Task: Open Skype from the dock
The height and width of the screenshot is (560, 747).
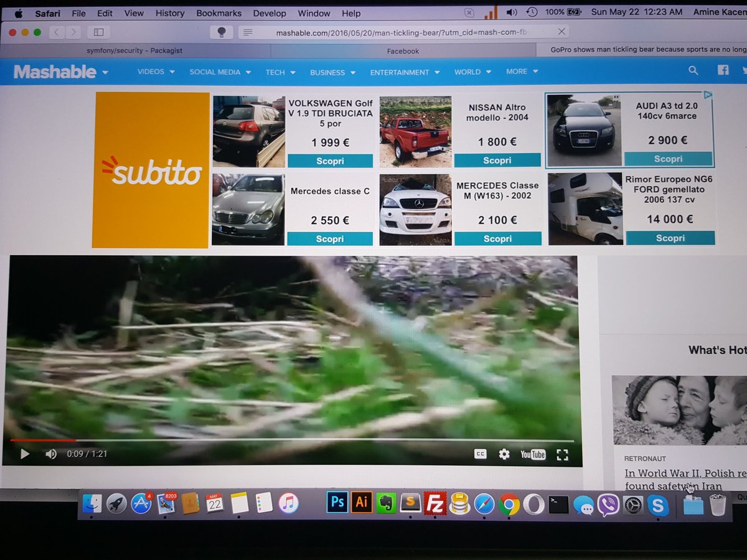Action: (x=658, y=505)
